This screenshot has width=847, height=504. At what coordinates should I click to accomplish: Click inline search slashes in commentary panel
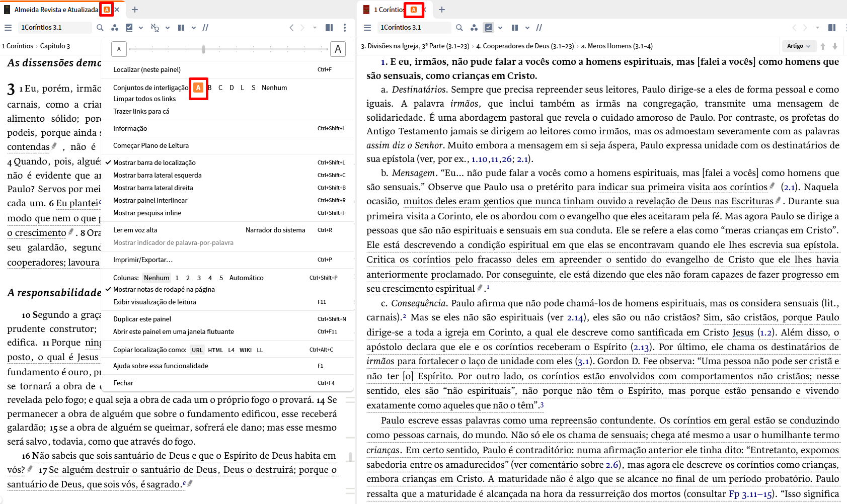pos(539,28)
